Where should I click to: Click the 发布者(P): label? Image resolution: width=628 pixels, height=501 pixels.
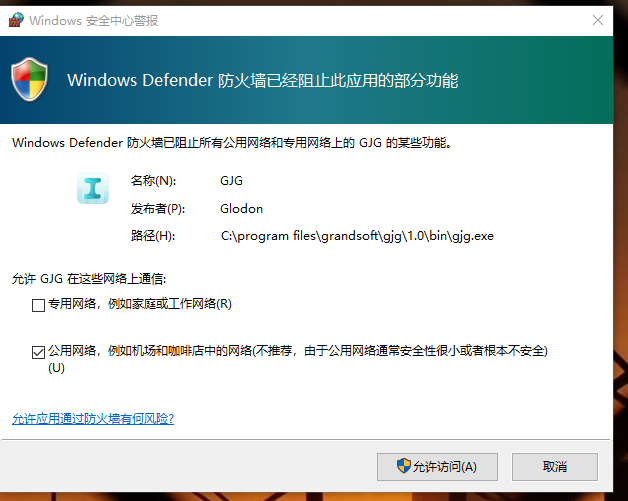(158, 209)
